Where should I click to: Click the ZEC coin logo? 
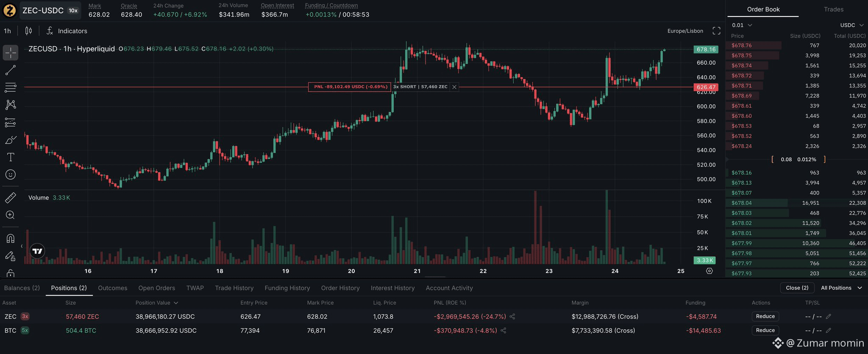click(x=9, y=10)
